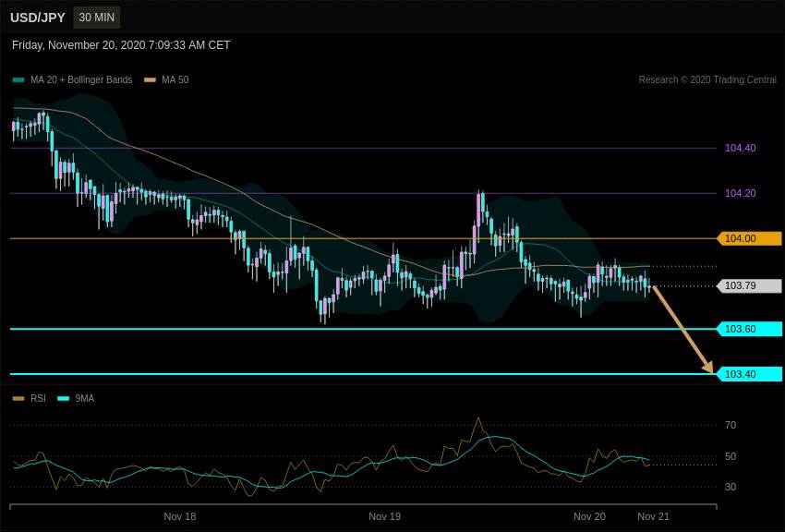Click the RSI legend label
Screen dimensions: 785x532
pyautogui.click(x=38, y=398)
